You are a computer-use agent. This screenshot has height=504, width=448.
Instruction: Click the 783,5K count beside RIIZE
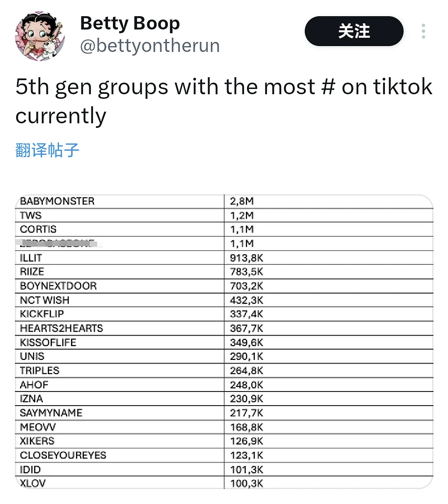[247, 272]
